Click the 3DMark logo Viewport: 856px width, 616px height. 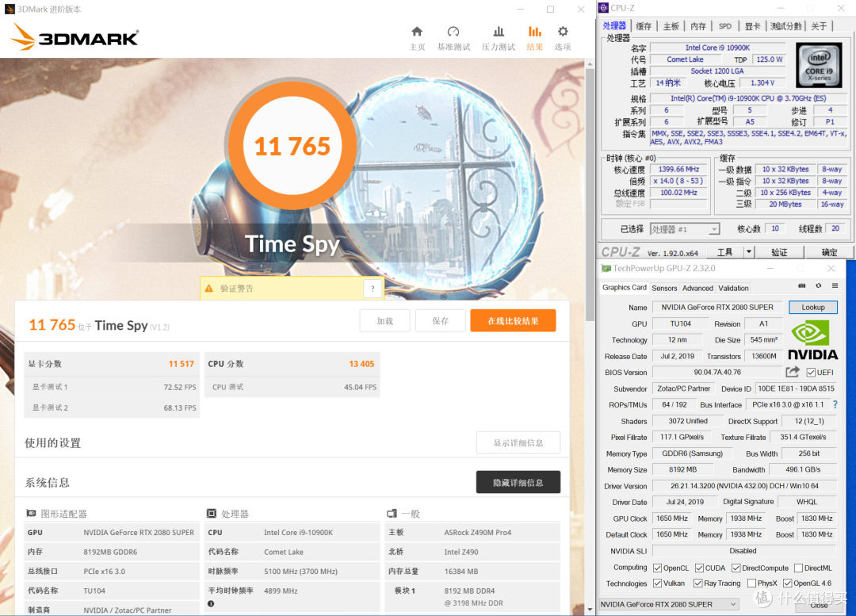[x=75, y=36]
